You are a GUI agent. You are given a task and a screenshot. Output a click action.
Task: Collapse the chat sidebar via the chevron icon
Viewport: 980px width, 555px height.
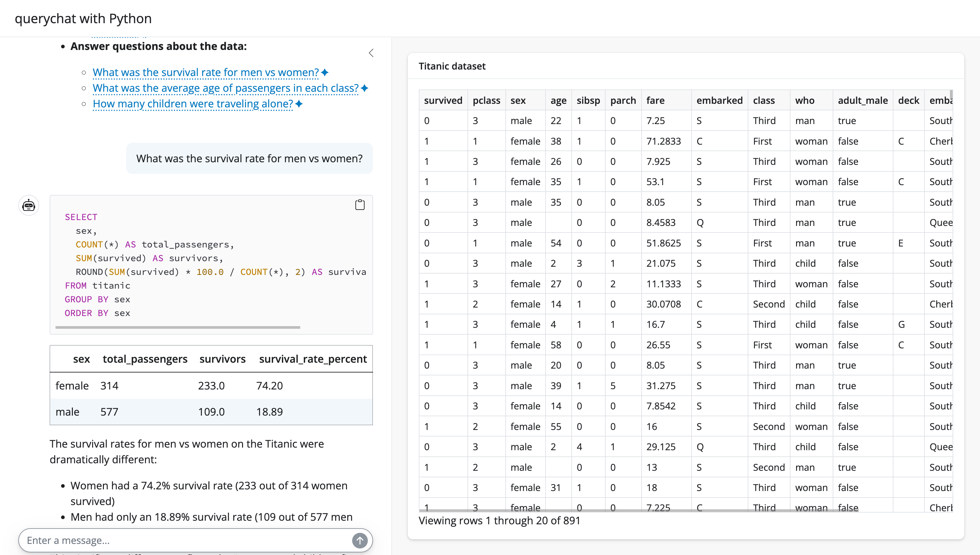pyautogui.click(x=371, y=53)
